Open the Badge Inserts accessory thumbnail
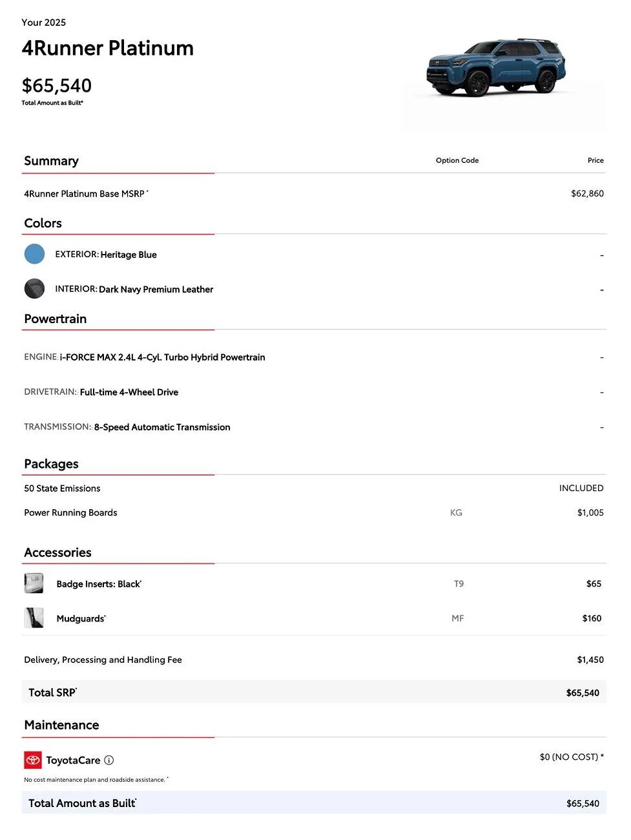 coord(34,583)
